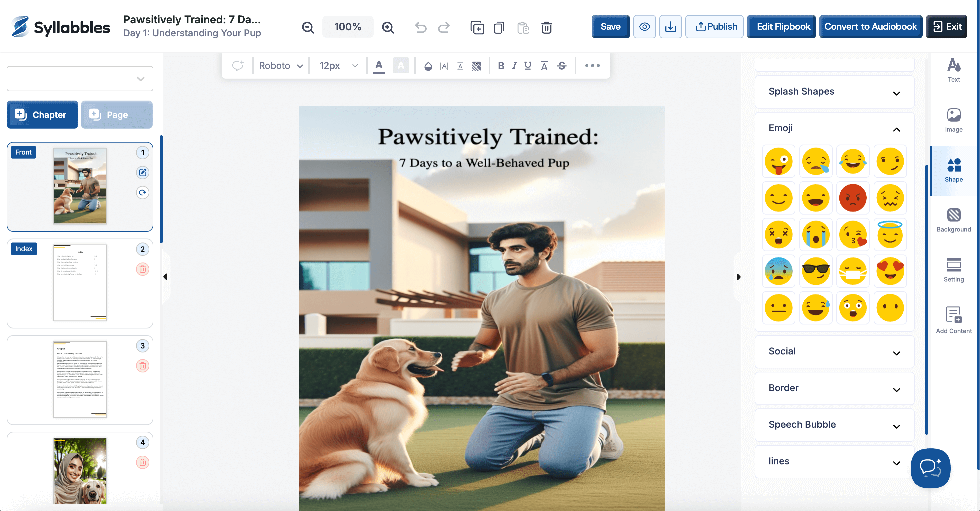Click the trash delete icon in top toolbar
The width and height of the screenshot is (980, 511).
[x=546, y=27]
